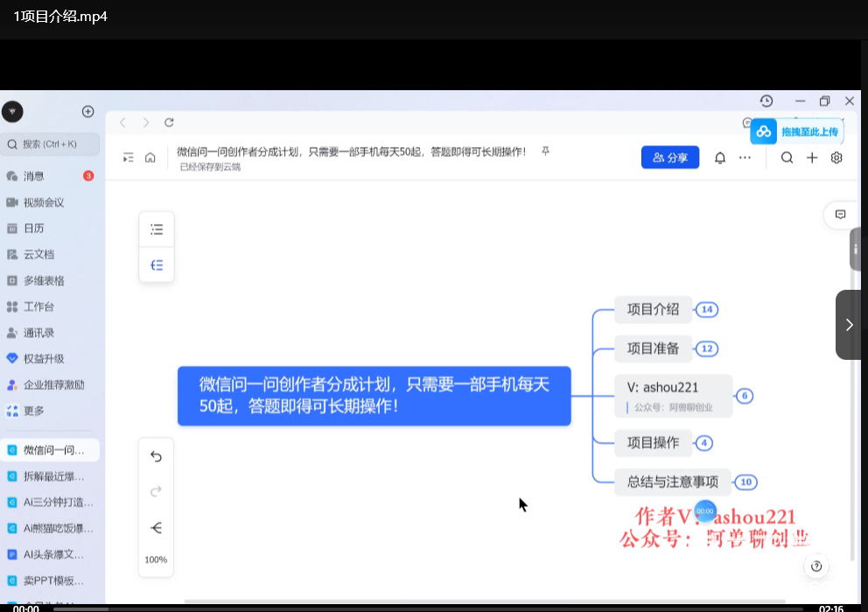Click the next video right chevron panel
868x612 pixels.
click(x=849, y=325)
